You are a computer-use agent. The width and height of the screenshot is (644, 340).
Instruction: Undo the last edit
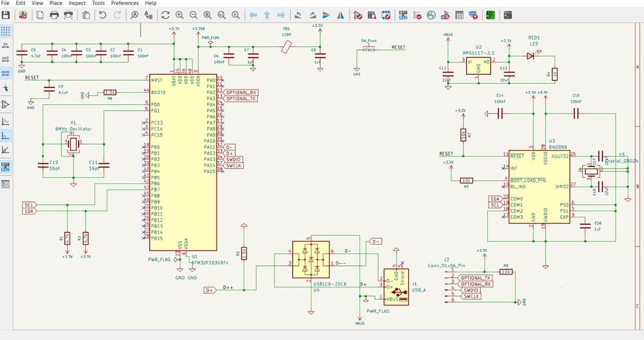[x=102, y=14]
